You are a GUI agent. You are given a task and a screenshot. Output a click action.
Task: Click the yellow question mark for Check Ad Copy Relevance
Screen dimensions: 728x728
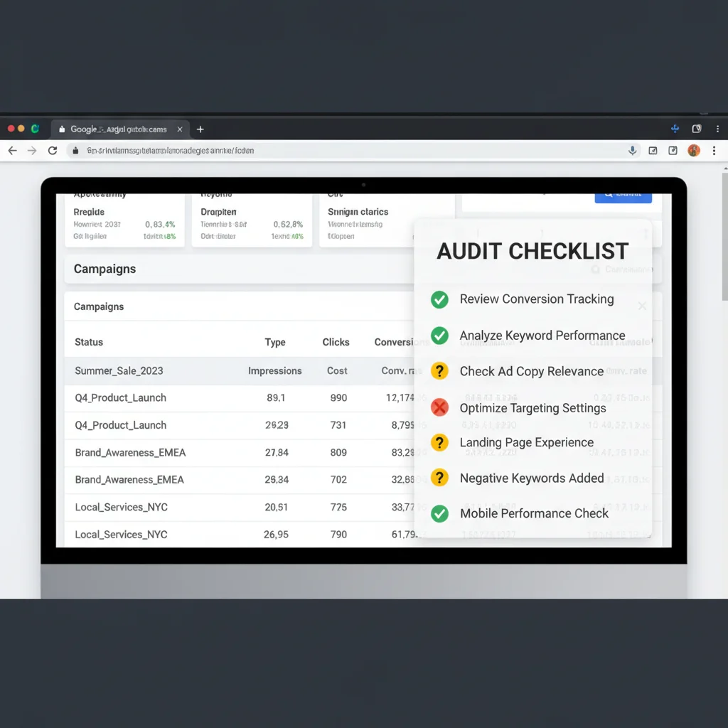[x=439, y=371]
